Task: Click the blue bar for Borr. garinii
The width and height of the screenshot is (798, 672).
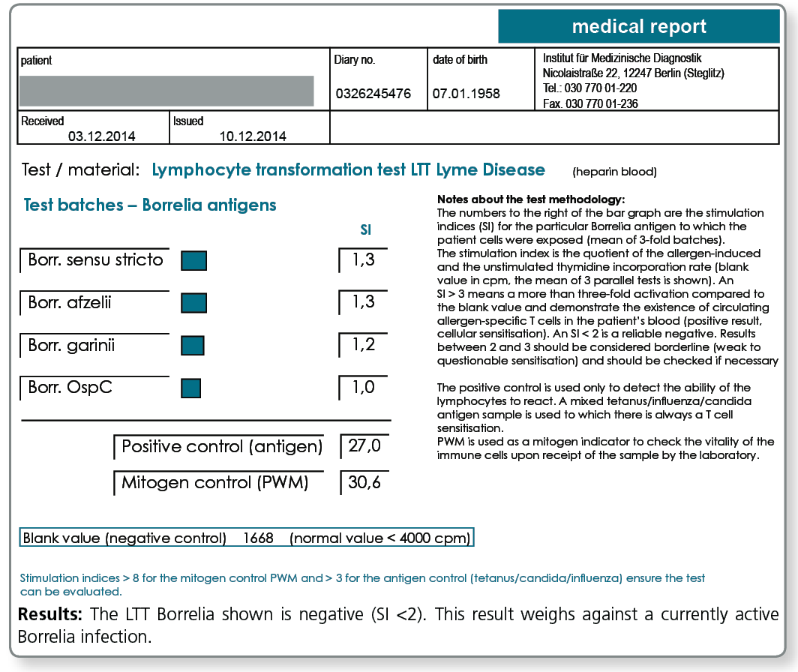Action: 193,345
